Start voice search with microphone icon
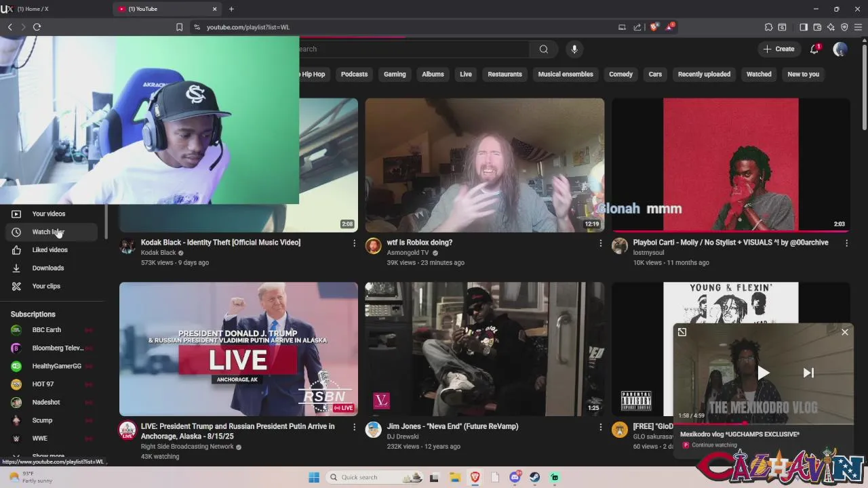The height and width of the screenshot is (488, 868). tap(574, 49)
